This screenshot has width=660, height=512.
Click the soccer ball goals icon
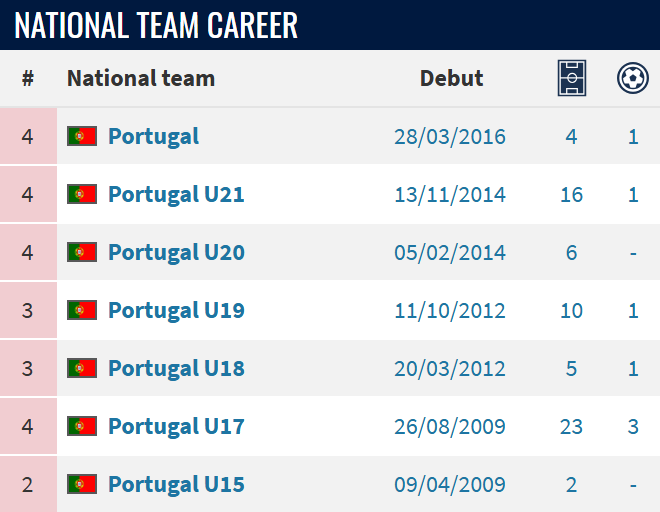pyautogui.click(x=632, y=78)
